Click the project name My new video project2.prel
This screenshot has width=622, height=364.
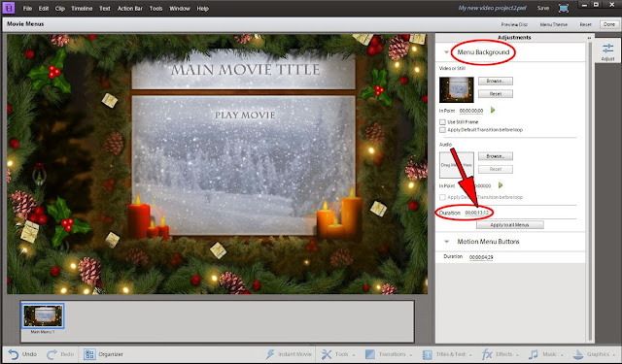(x=493, y=8)
